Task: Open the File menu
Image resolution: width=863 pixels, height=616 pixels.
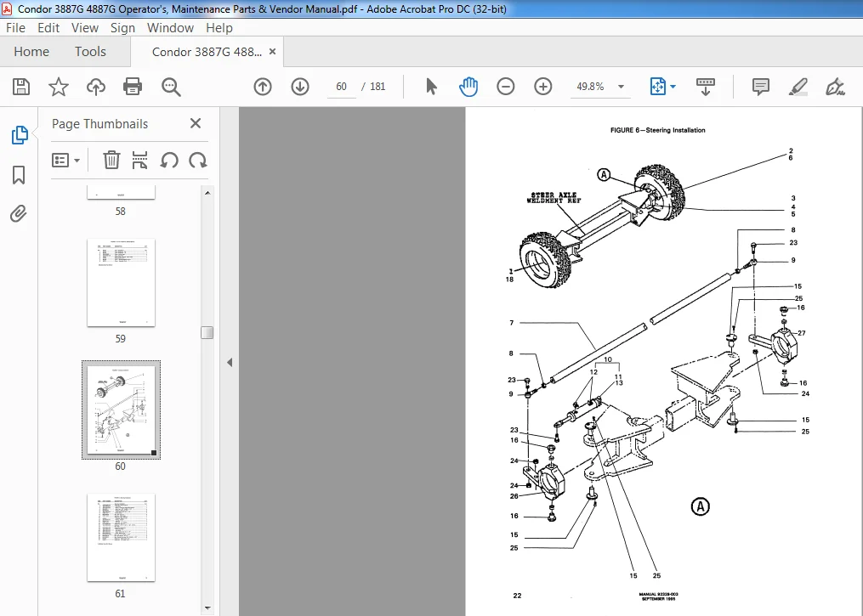Action: 15,27
